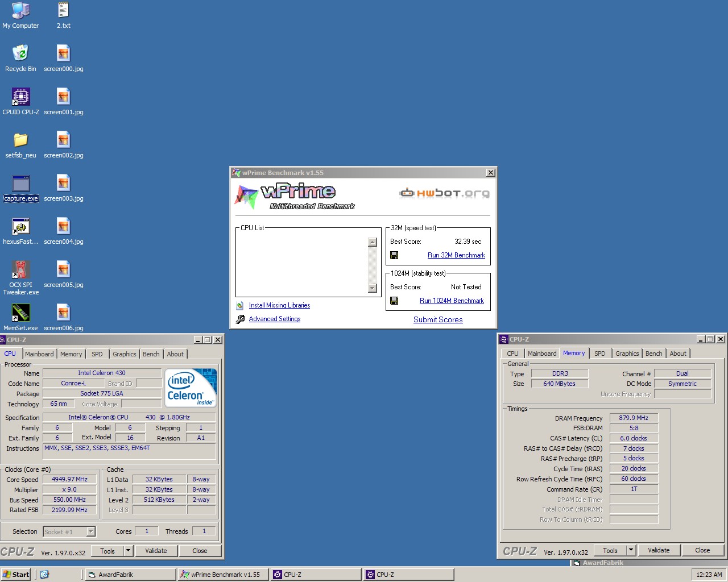Open the Bench tab in left CPU-Z

point(151,354)
